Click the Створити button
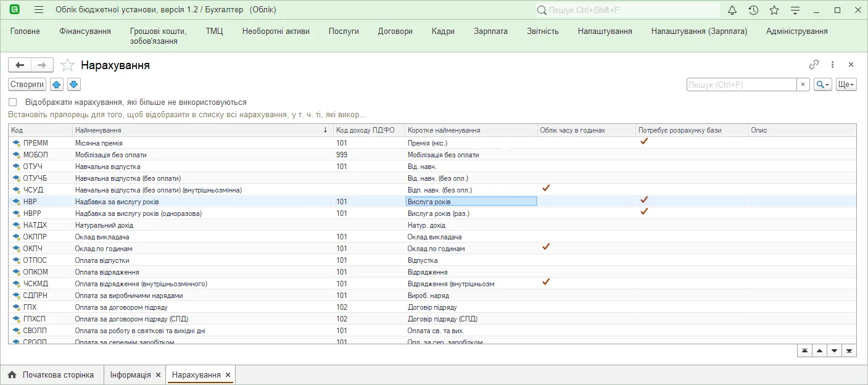This screenshot has width=868, height=385. click(27, 85)
